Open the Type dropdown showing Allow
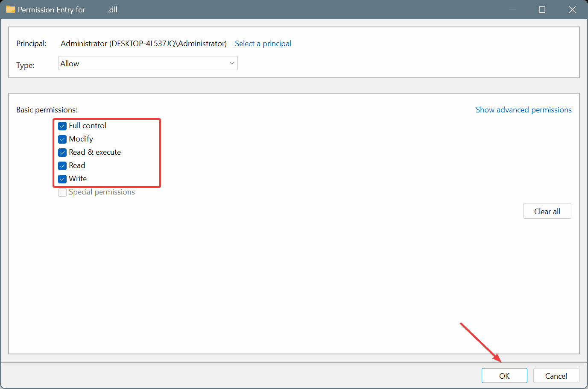The height and width of the screenshot is (389, 588). (148, 63)
